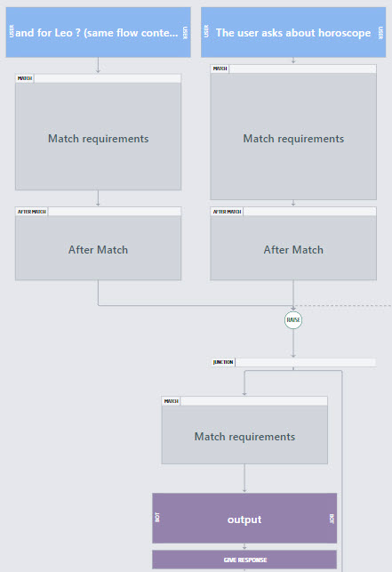Click the MATCH tag on left match block
392x572 pixels.
25,78
